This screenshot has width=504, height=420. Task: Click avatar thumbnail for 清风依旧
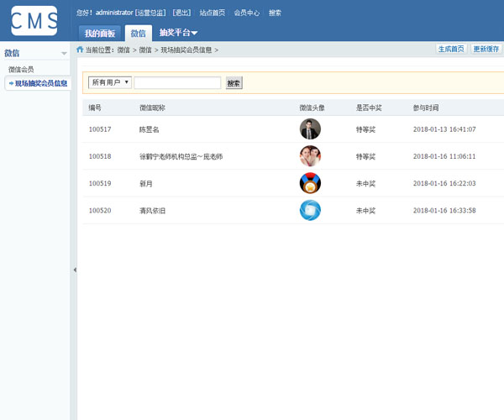[310, 210]
